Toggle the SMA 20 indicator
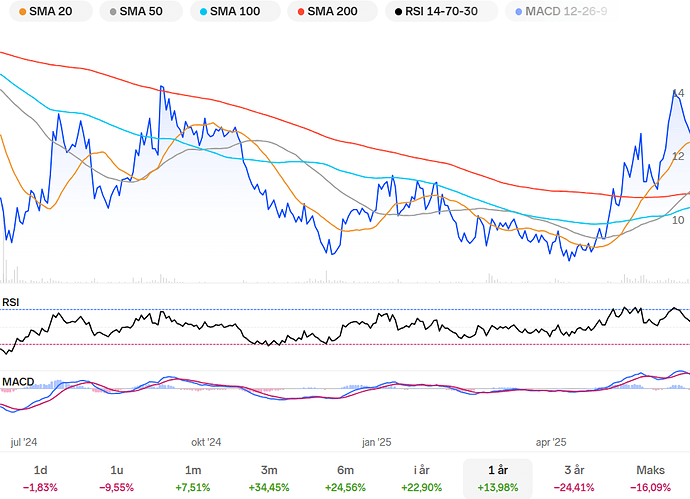Screen dimensions: 690x499 (46, 12)
